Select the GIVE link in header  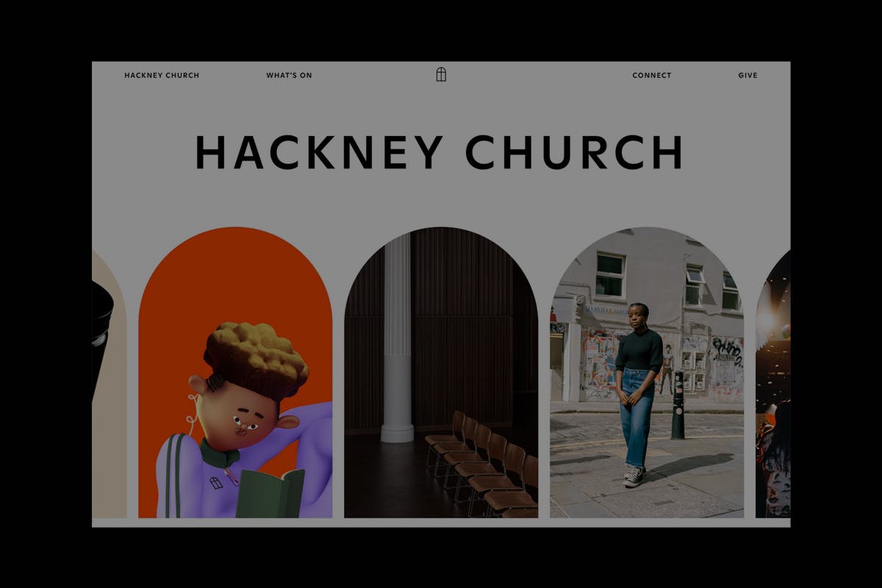tap(747, 75)
